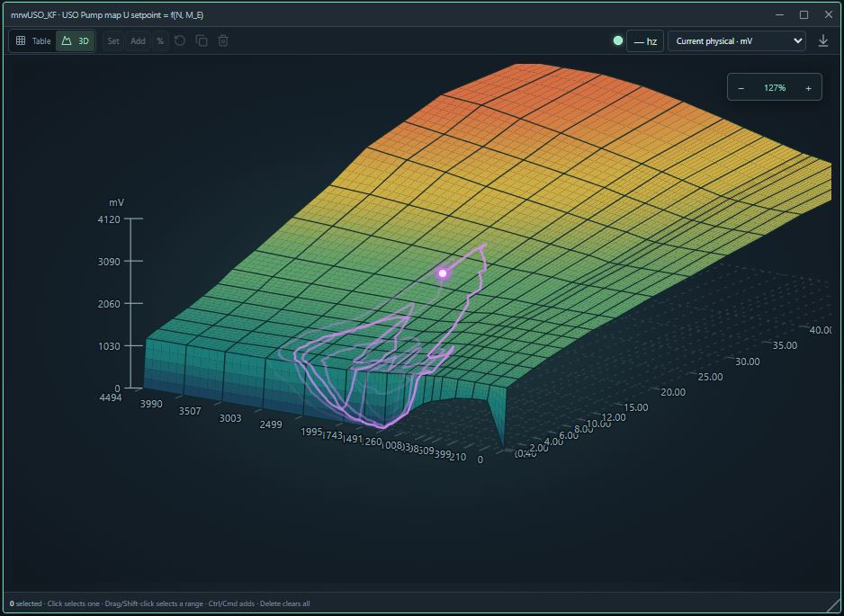Click the 1030 axis value
Screen dimensions: 844x616
109,346
